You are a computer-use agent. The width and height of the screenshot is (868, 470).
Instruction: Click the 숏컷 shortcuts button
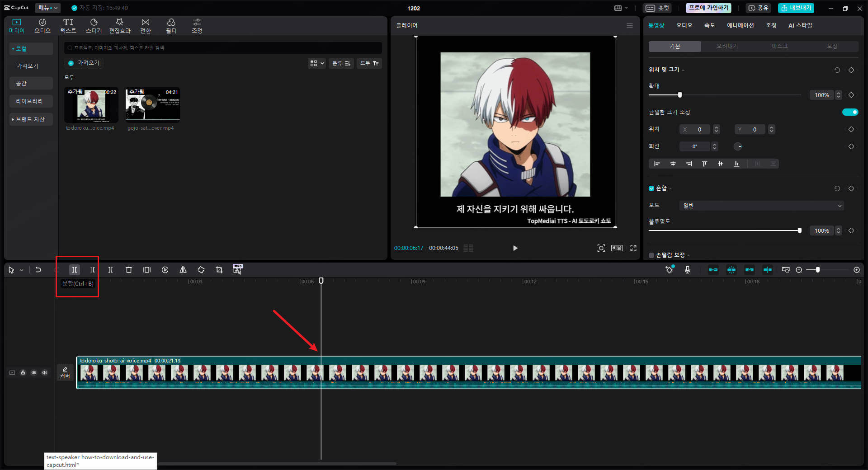pos(657,8)
